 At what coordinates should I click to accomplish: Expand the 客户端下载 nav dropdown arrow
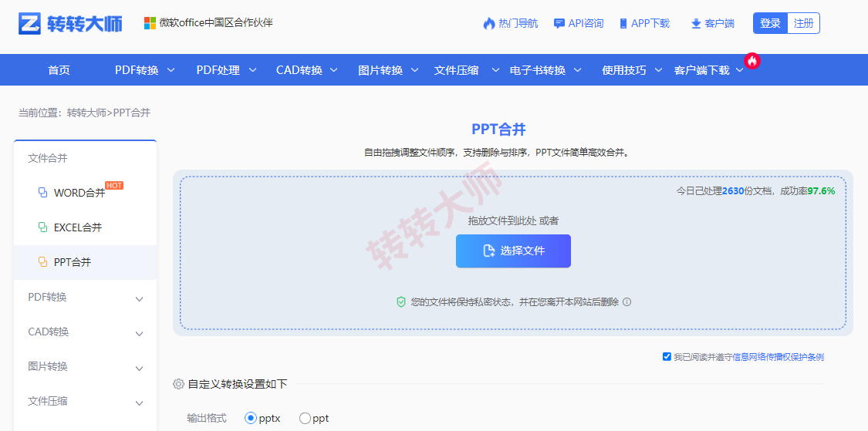click(x=740, y=70)
